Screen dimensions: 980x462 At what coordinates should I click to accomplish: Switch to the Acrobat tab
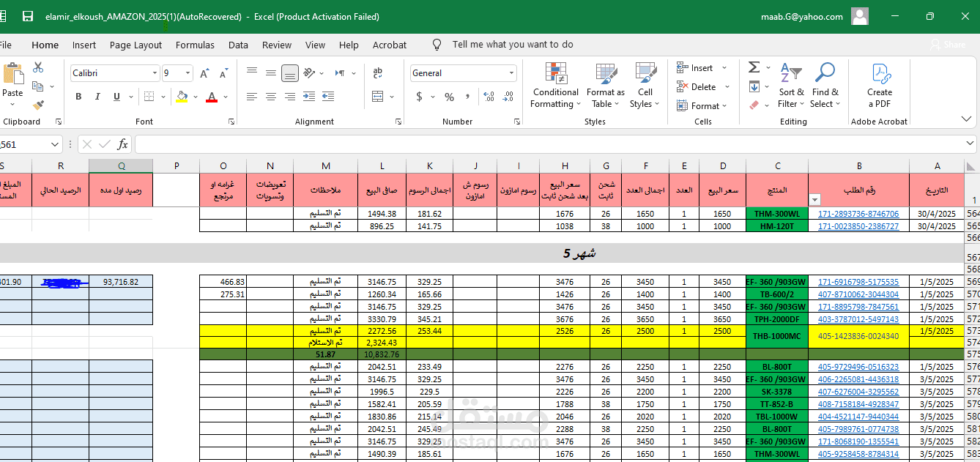point(390,45)
